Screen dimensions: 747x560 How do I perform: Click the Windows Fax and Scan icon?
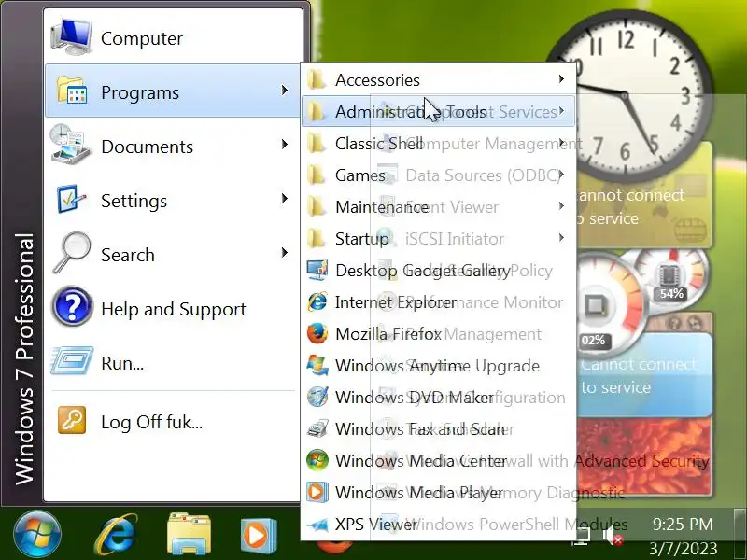pos(317,428)
